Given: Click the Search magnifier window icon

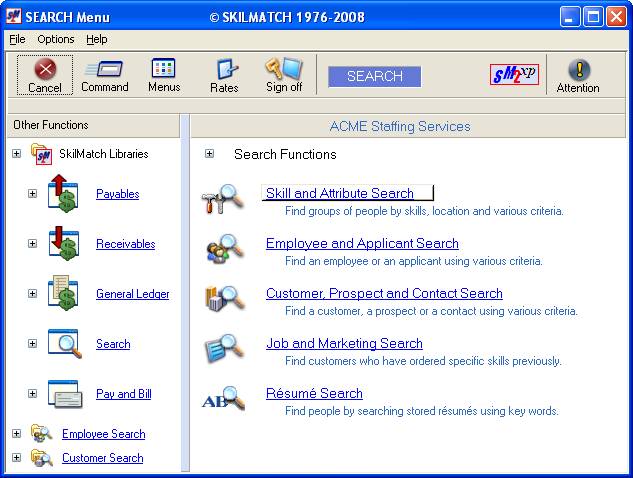Looking at the screenshot, I should [x=65, y=344].
